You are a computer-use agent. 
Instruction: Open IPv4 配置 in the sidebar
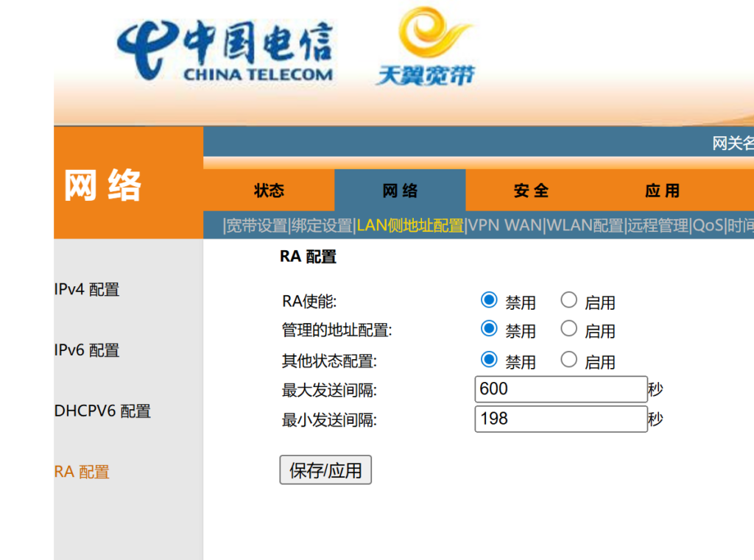87,290
